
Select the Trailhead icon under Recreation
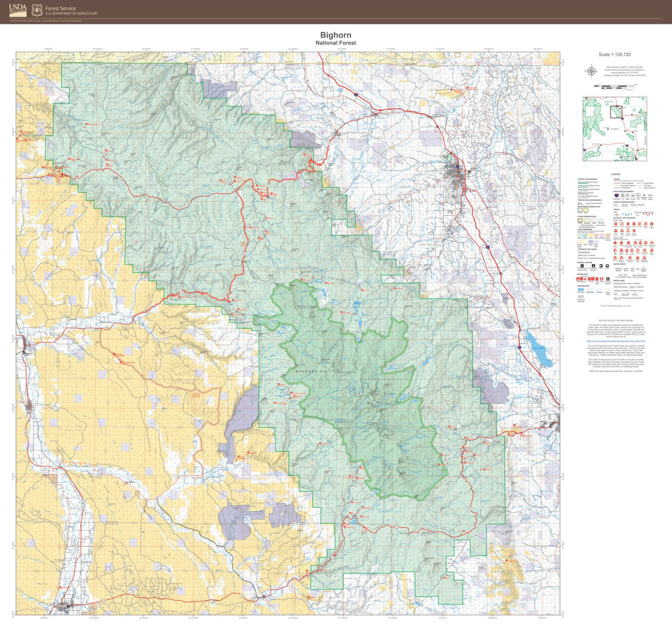coord(597,279)
